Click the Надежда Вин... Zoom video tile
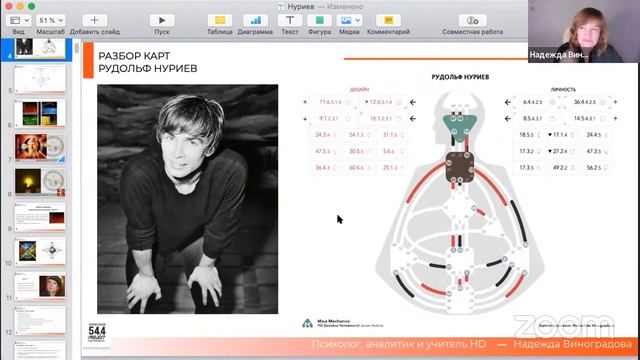Viewport: 640px width, 360px height. 584,31
